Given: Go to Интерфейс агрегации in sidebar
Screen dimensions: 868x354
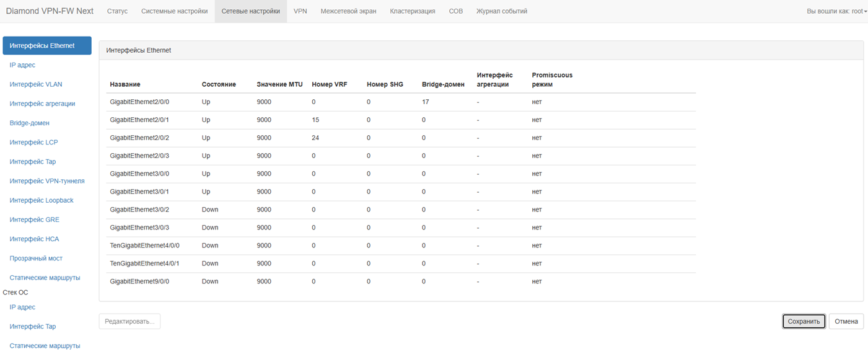Looking at the screenshot, I should pyautogui.click(x=42, y=104).
